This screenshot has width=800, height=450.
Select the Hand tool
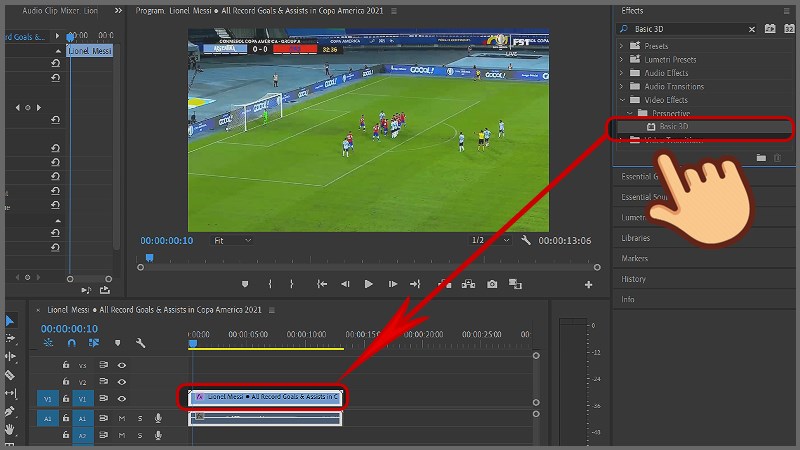click(x=9, y=429)
